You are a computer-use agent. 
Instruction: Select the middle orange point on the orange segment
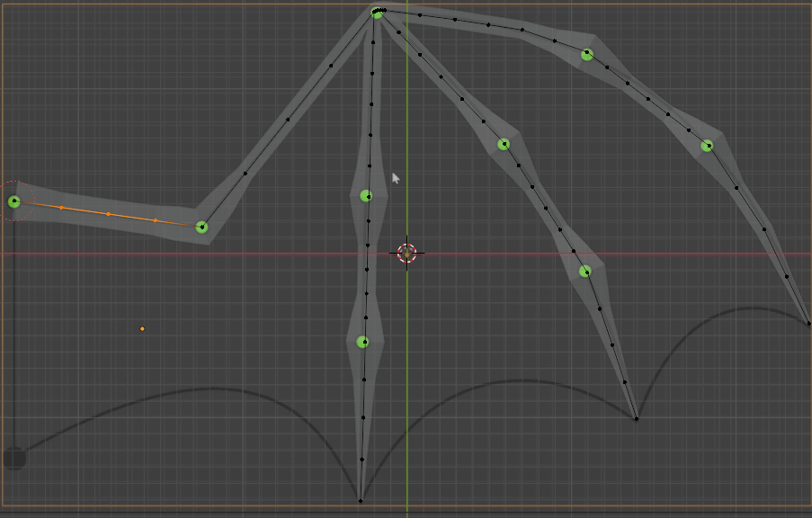(108, 214)
